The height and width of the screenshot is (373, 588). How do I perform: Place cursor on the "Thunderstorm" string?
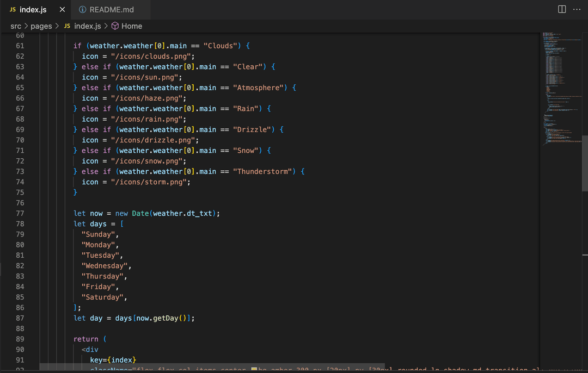264,171
